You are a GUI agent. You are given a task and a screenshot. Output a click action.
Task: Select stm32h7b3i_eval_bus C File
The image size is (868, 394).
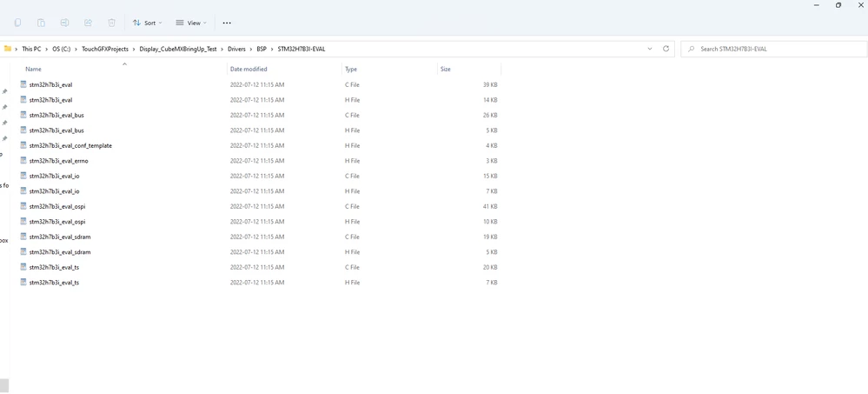pyautogui.click(x=260, y=116)
